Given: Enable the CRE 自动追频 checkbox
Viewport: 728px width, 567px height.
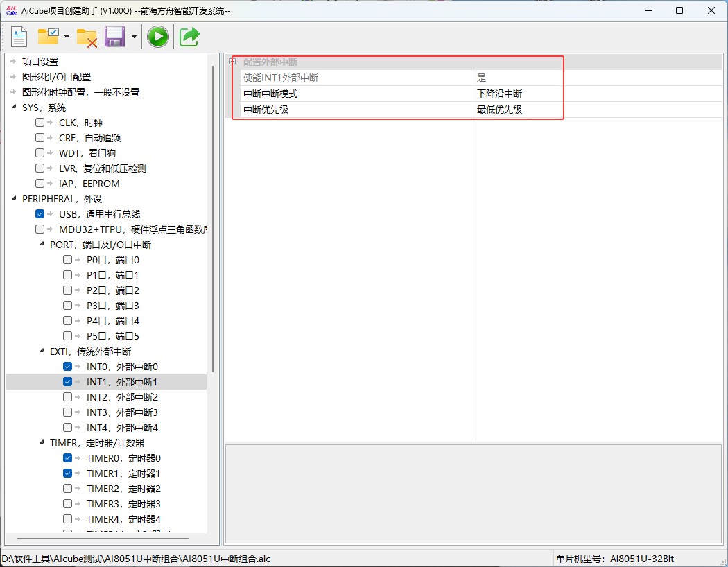Looking at the screenshot, I should 40,138.
